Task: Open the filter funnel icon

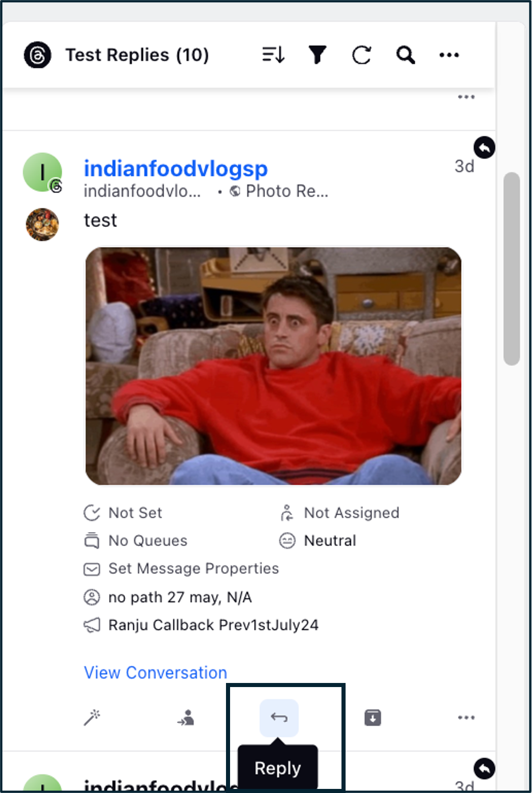Action: (317, 55)
